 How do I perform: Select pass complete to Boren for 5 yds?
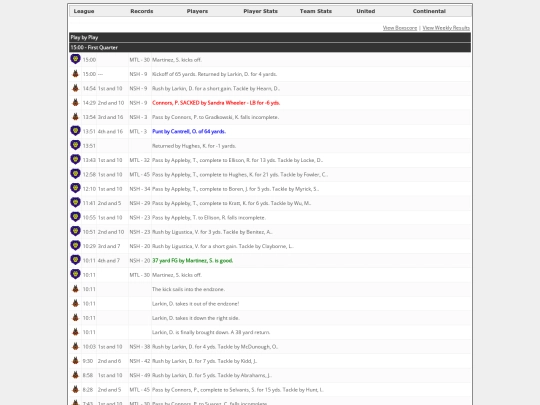point(235,189)
